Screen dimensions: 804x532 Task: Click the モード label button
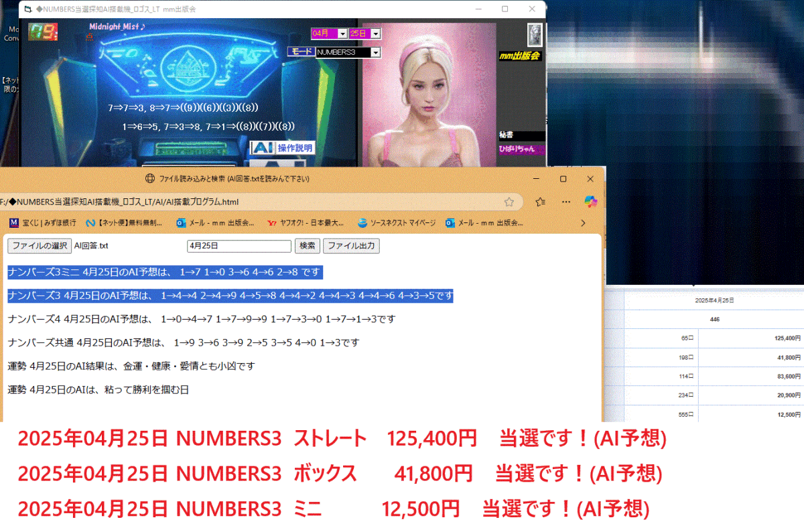[x=301, y=52]
